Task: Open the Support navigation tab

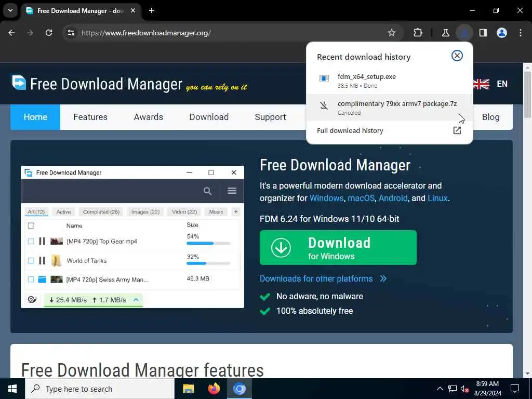Action: coord(270,117)
